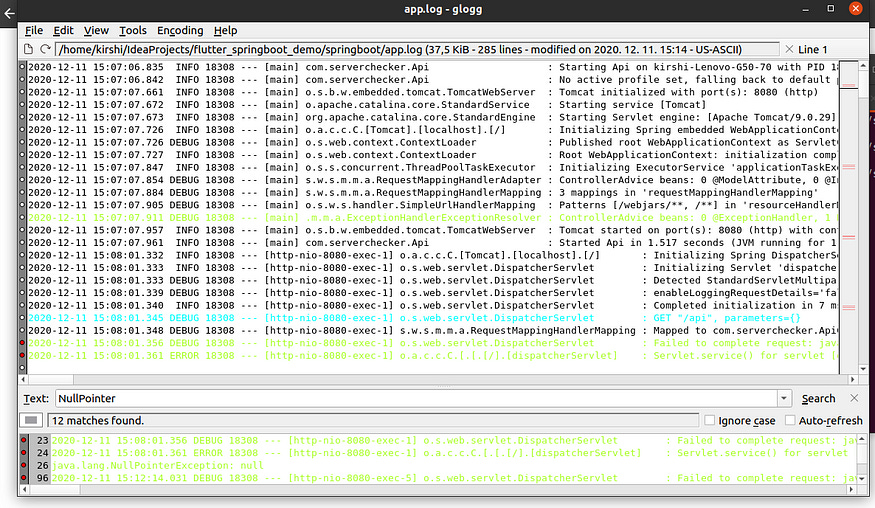Click the reload file icon
The width and height of the screenshot is (875, 508).
pyautogui.click(x=45, y=49)
